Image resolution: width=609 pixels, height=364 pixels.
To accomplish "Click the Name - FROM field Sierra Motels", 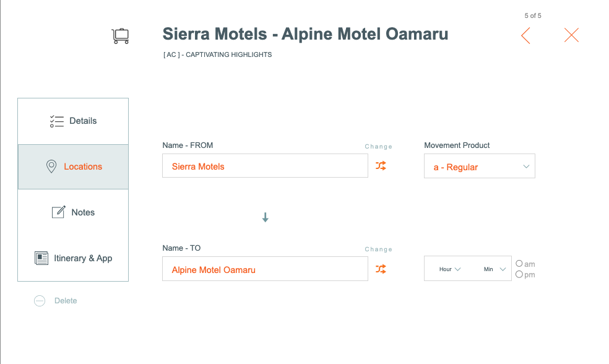I will point(265,166).
